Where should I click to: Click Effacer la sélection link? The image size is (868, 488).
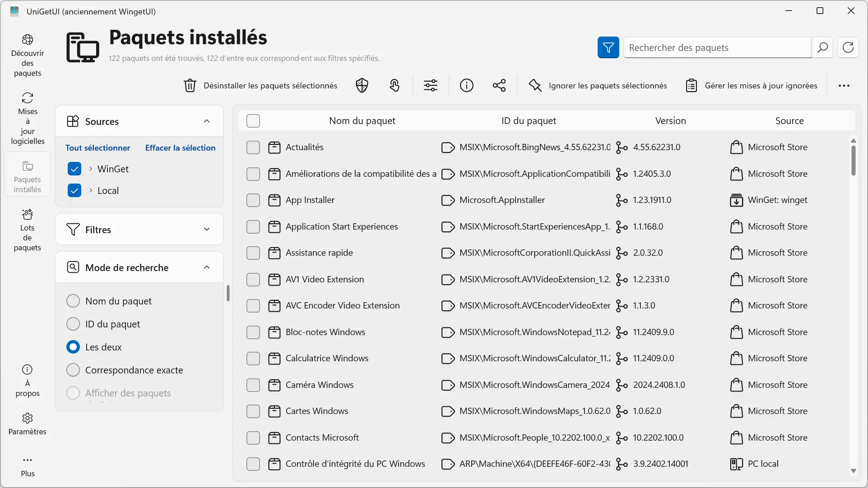tap(180, 147)
